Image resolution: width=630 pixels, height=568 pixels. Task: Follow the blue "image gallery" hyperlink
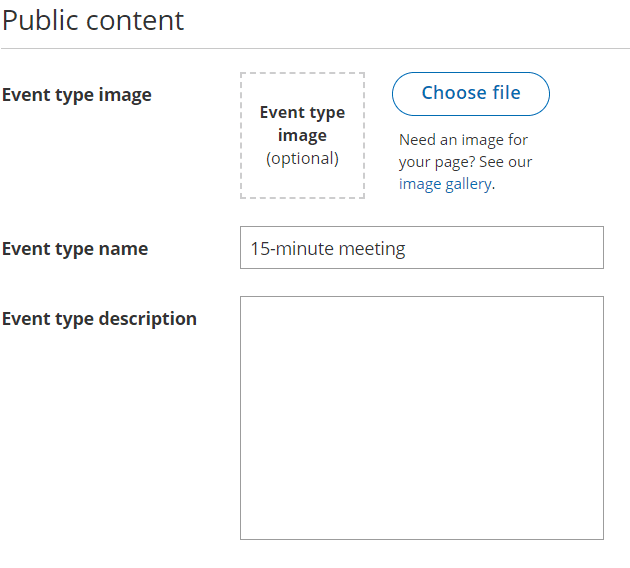(445, 184)
